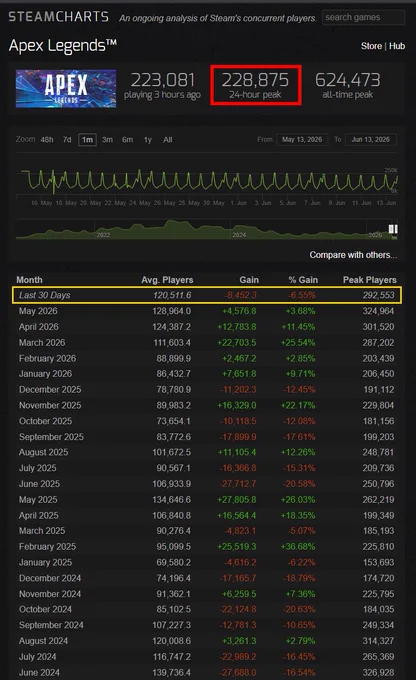
Task: Select the 1m zoom option
Action: (87, 140)
